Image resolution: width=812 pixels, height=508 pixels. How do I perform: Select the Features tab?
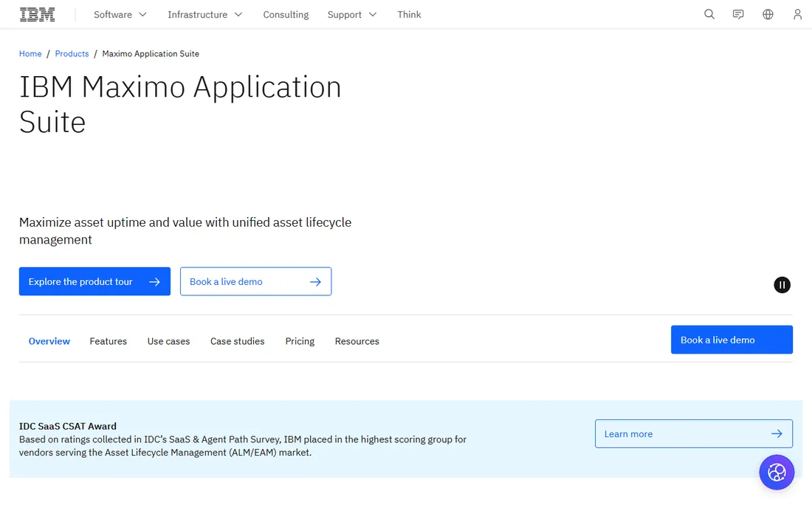[x=109, y=341]
